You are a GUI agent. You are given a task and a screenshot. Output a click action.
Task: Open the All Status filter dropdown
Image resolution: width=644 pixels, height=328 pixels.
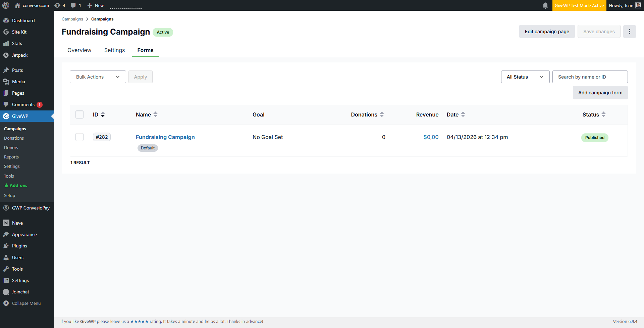click(525, 77)
